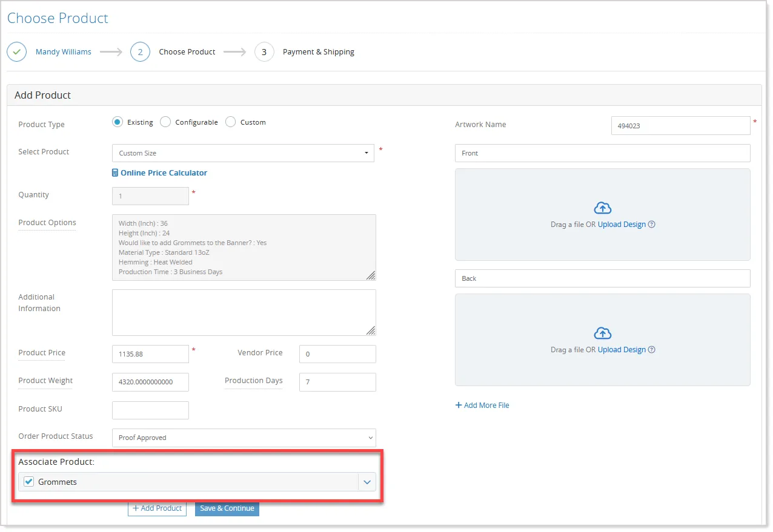Click the cloud upload icon under Front

[603, 208]
